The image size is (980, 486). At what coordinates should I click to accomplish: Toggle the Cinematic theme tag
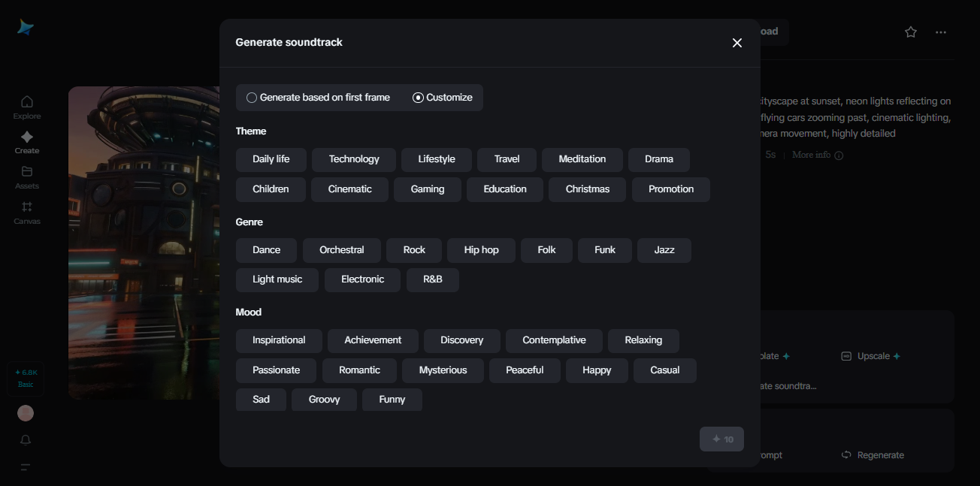coord(349,189)
